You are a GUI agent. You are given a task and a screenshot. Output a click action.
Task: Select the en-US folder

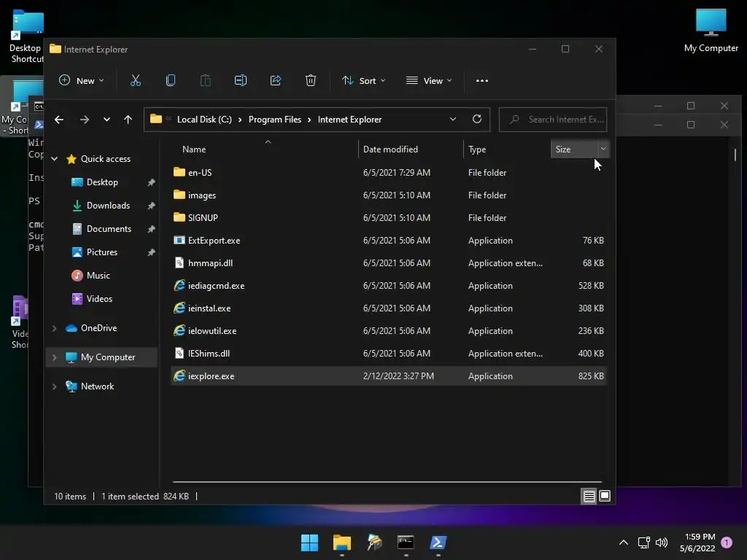pyautogui.click(x=200, y=172)
